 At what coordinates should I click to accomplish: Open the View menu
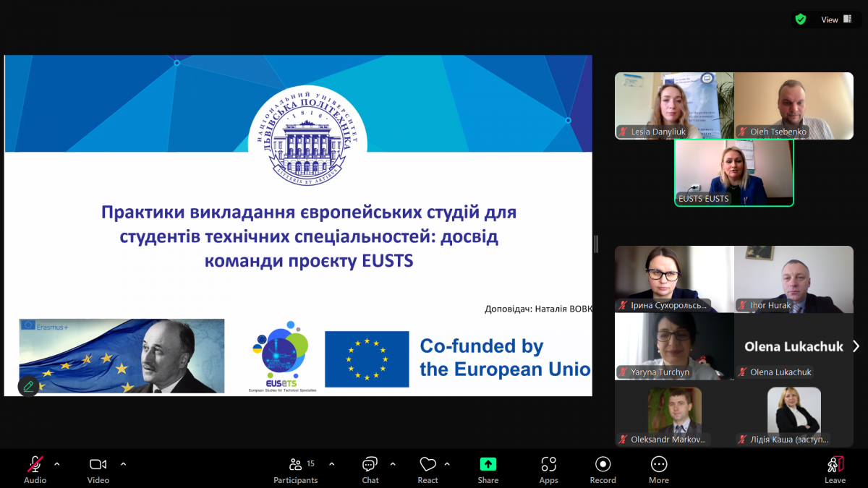tap(830, 19)
